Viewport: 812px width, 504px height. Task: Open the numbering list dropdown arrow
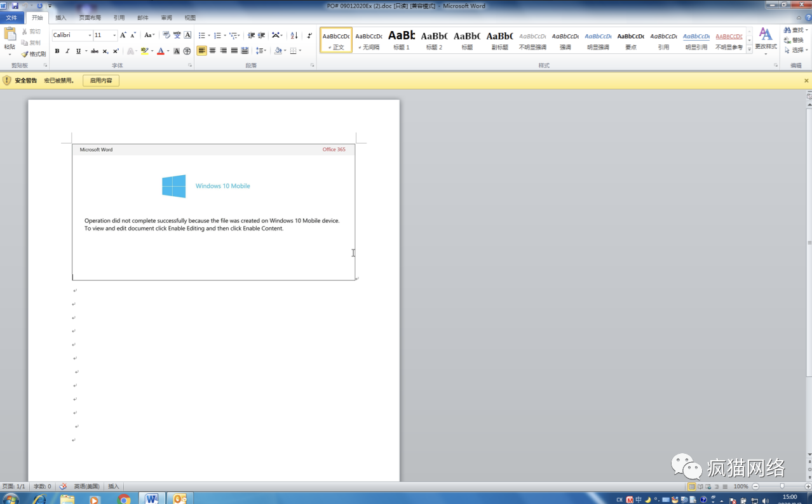click(x=225, y=36)
